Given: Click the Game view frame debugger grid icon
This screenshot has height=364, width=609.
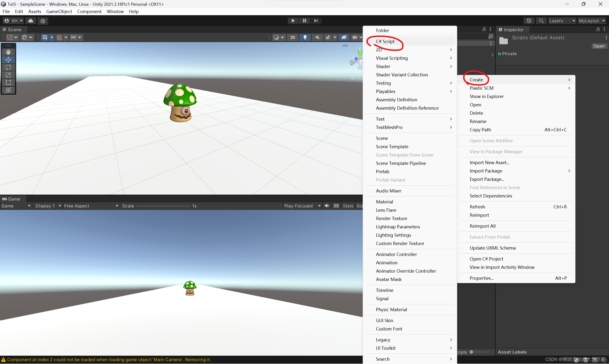Looking at the screenshot, I should point(337,206).
